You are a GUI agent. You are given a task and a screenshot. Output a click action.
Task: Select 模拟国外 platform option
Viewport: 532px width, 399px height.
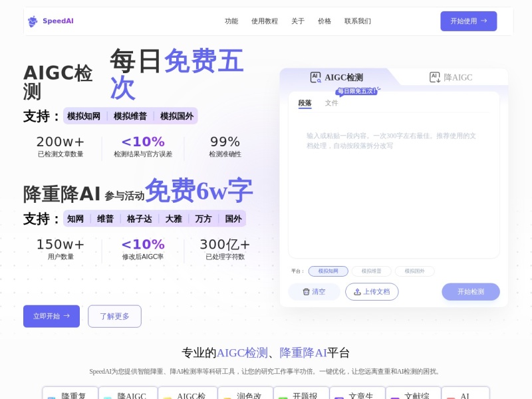point(414,271)
